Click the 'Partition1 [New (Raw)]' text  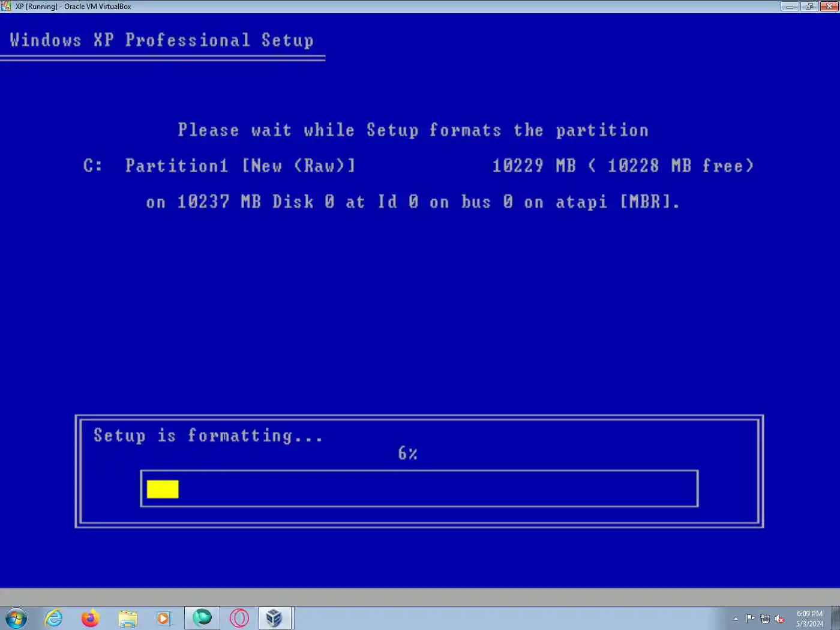click(x=240, y=166)
